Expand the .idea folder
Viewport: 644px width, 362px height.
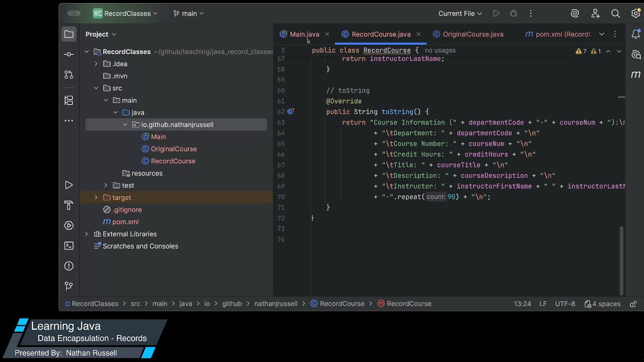pos(96,64)
